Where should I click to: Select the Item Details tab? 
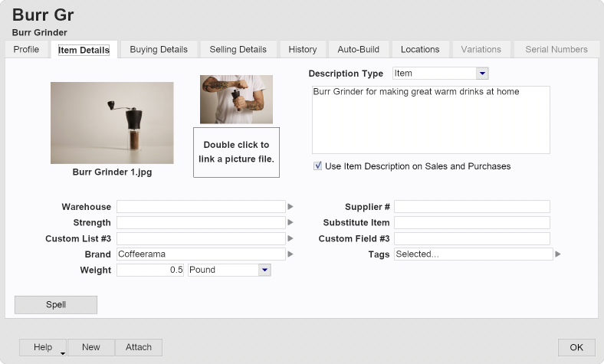click(84, 50)
